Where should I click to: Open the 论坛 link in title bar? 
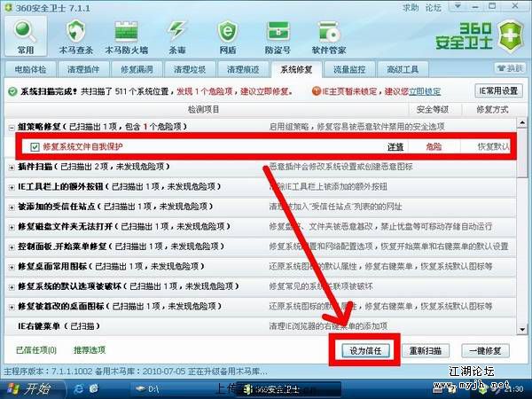pos(434,7)
